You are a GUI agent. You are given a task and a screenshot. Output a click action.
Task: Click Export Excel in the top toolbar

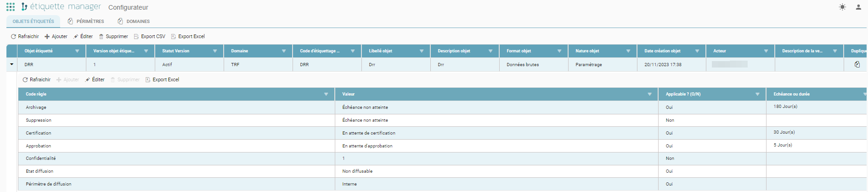click(188, 36)
